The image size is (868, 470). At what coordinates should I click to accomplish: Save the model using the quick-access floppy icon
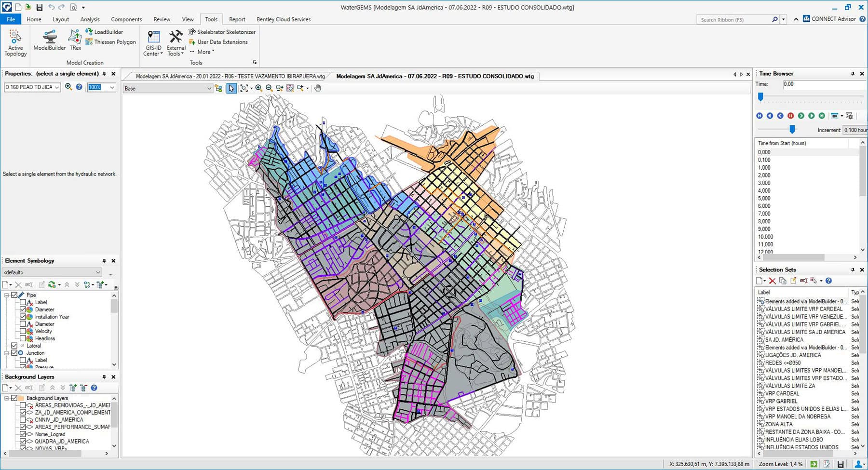(40, 7)
